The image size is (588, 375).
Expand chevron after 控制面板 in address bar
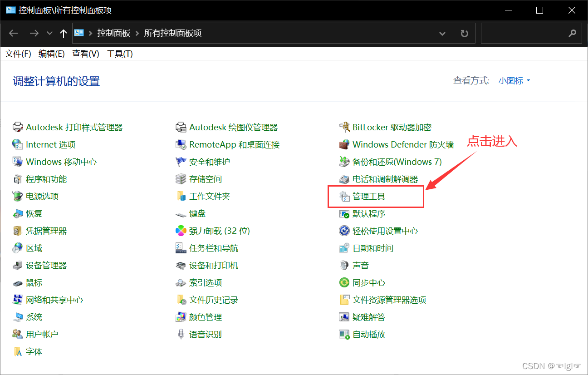point(137,33)
